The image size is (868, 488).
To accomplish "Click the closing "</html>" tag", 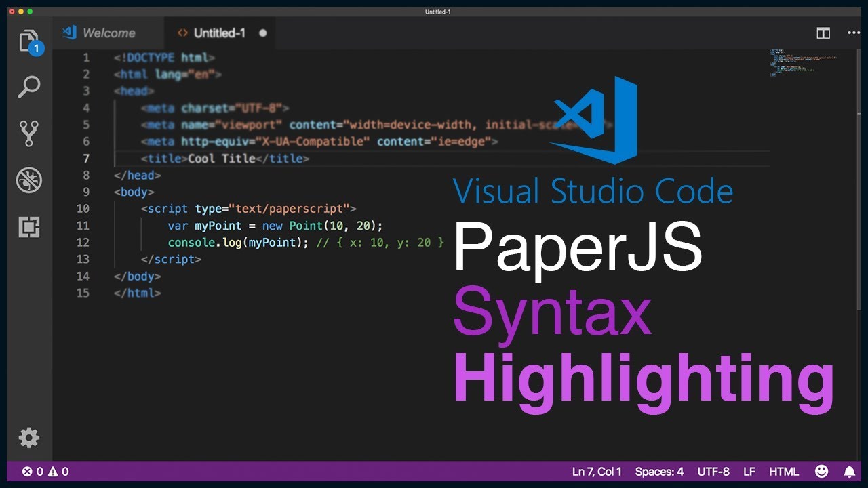I will (x=137, y=293).
